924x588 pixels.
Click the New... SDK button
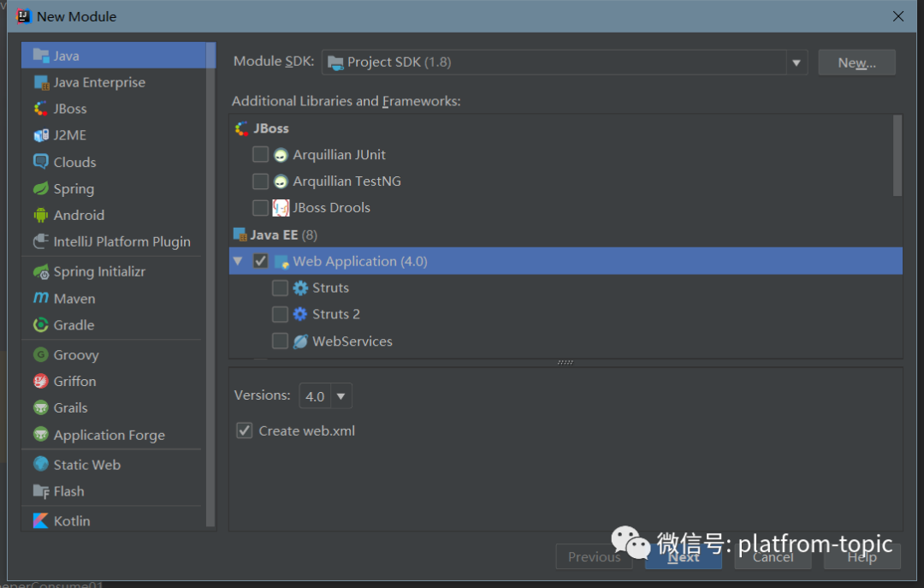(x=856, y=62)
